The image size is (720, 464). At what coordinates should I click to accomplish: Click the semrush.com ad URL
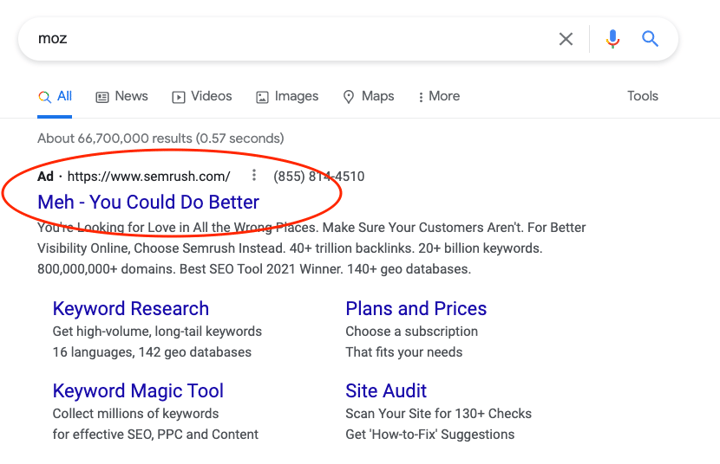point(149,176)
